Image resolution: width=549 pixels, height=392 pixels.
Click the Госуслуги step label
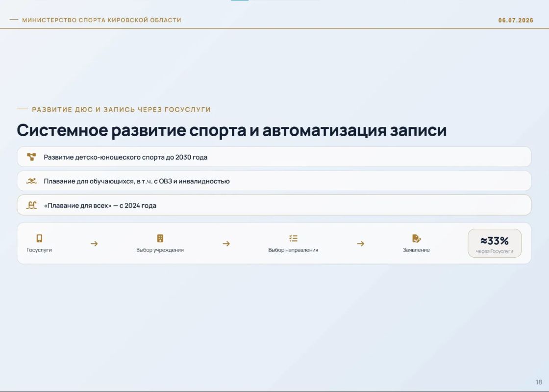(39, 250)
